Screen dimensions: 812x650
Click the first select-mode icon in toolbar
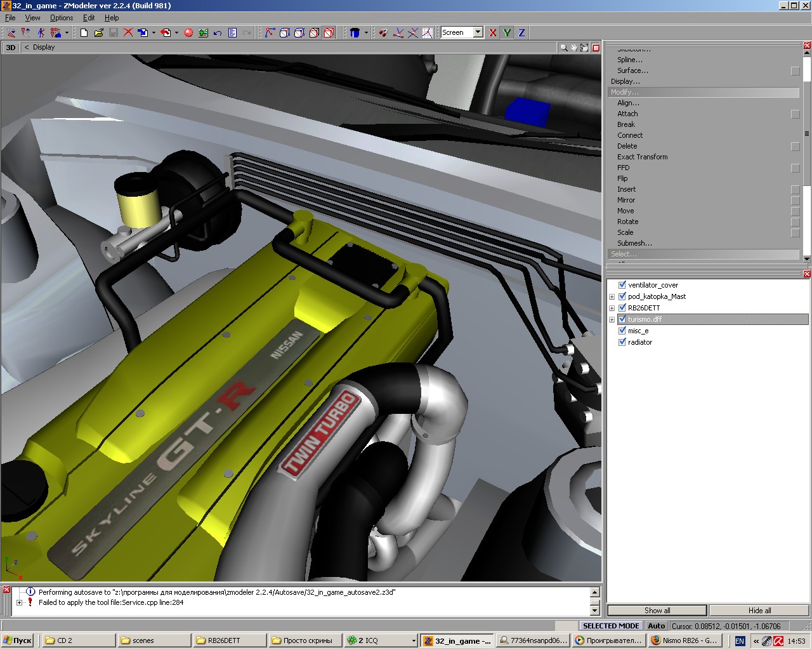click(x=11, y=32)
